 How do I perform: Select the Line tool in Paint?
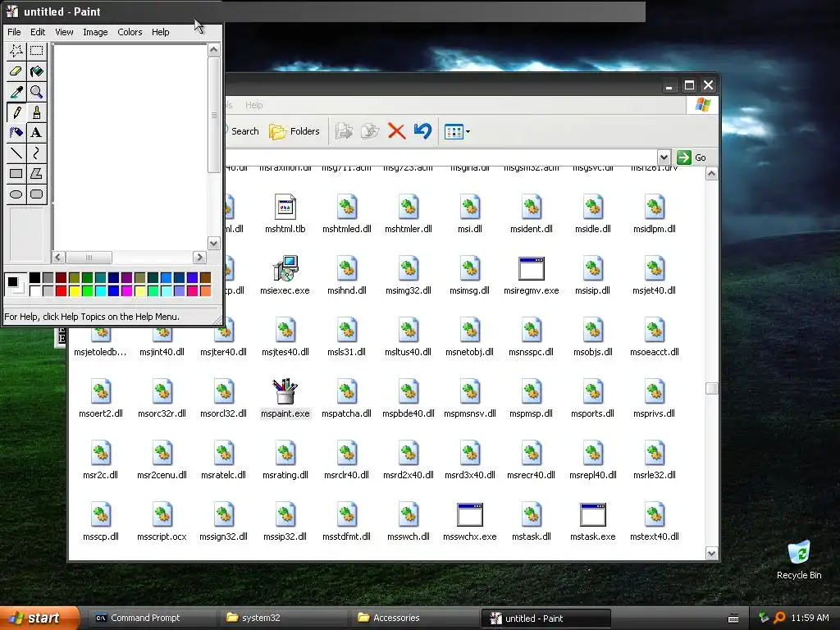16,153
